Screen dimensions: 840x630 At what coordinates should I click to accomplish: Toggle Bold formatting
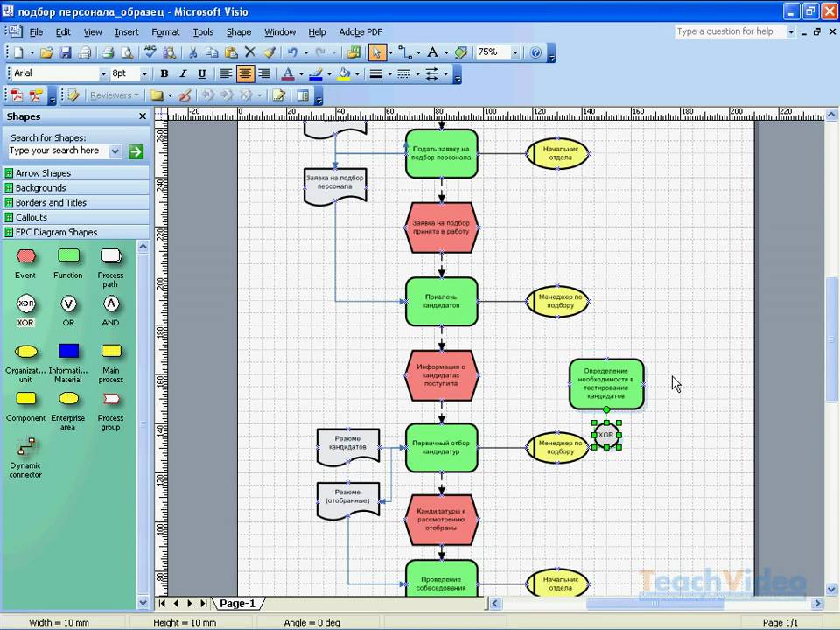164,73
